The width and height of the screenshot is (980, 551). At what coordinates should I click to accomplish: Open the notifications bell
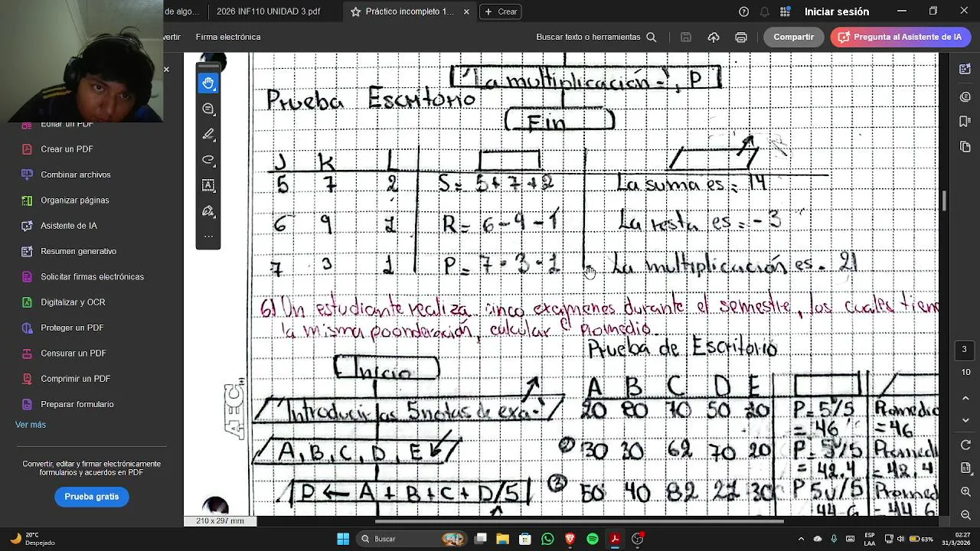[x=764, y=11]
